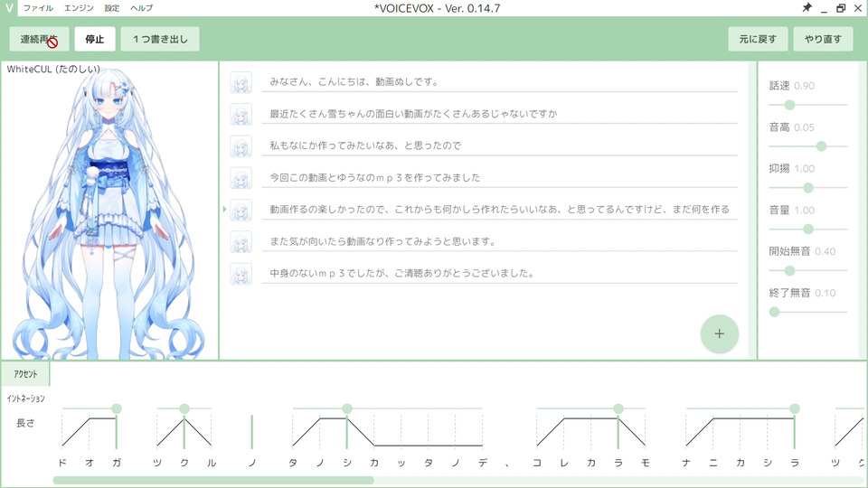Click やり直す redo button
This screenshot has width=868, height=488.
[x=823, y=39]
